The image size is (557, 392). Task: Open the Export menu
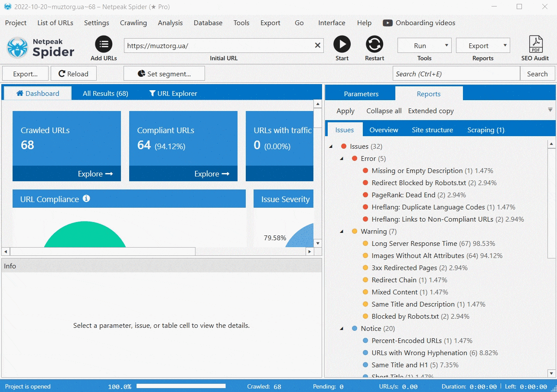coord(270,23)
